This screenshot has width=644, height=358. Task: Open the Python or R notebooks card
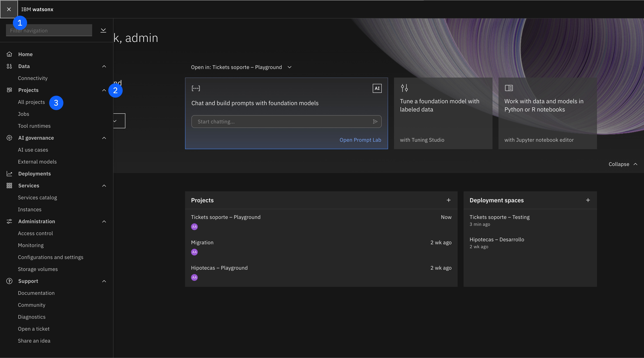tap(548, 113)
